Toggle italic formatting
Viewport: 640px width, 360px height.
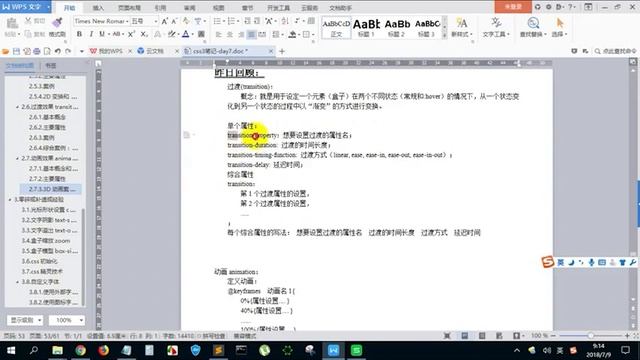pyautogui.click(x=91, y=34)
